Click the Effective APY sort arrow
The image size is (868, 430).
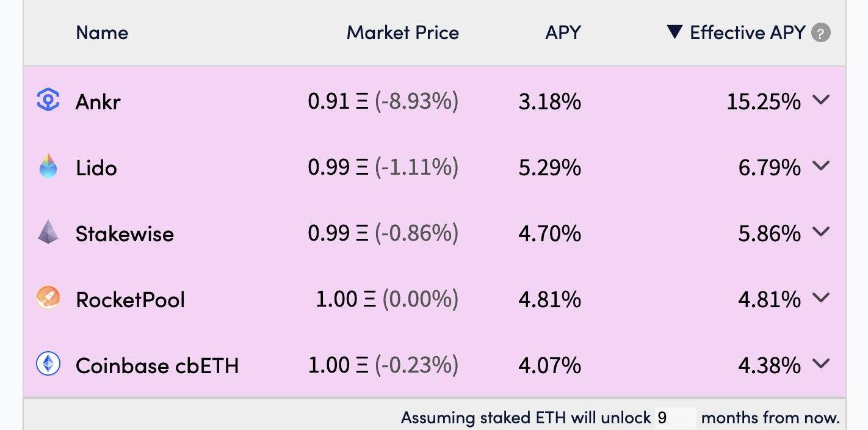pos(675,32)
